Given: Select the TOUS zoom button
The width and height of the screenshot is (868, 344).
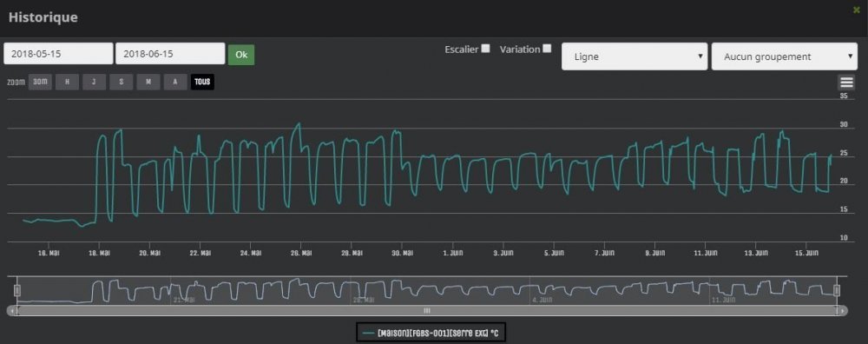Looking at the screenshot, I should (202, 82).
